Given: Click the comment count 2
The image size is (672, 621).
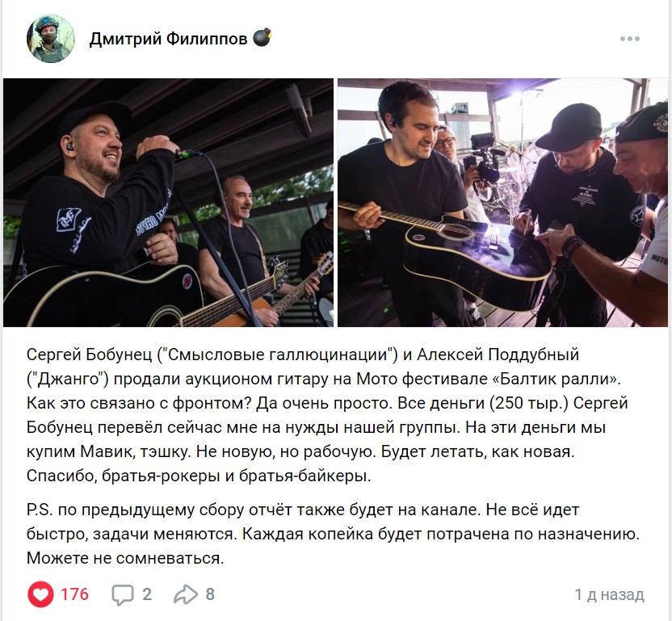Looking at the screenshot, I should click(x=147, y=594).
